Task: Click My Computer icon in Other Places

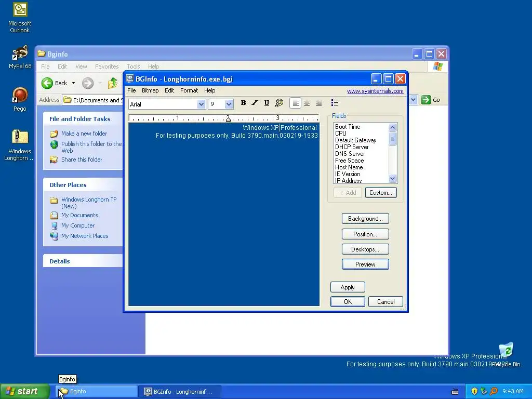Action: click(54, 225)
